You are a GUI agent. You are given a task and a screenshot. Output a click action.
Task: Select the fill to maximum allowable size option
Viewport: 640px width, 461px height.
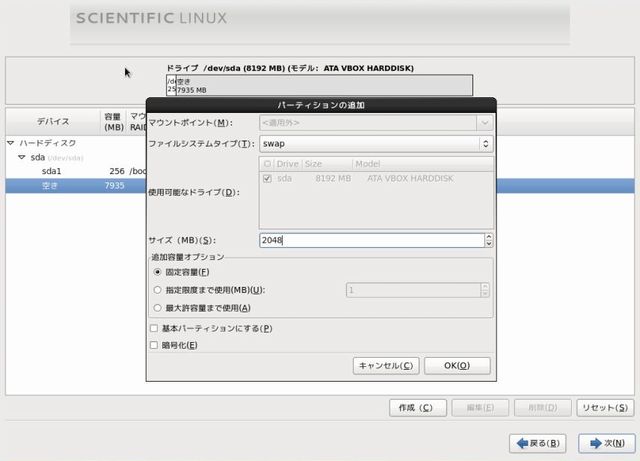coord(157,308)
